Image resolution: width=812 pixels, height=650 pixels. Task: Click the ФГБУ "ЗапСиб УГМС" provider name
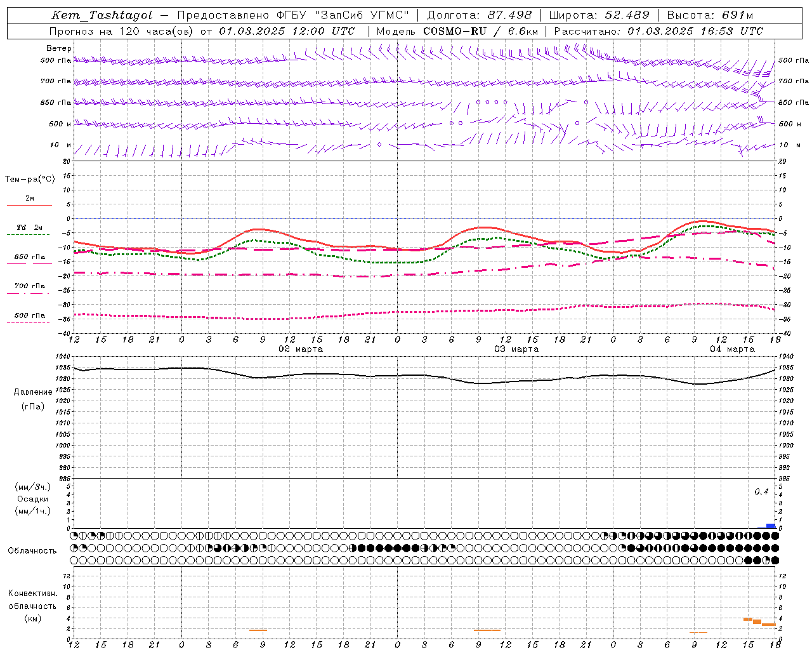click(x=343, y=15)
